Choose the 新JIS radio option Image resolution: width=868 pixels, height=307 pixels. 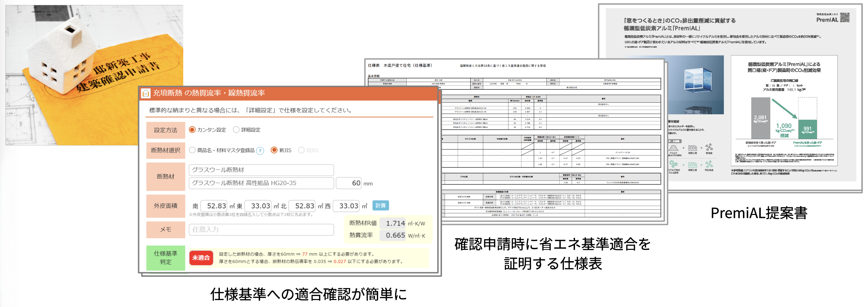274,150
